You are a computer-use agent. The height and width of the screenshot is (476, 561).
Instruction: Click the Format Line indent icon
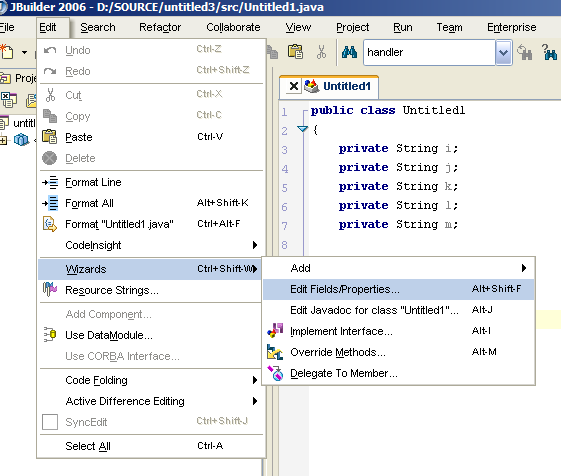[x=50, y=182]
